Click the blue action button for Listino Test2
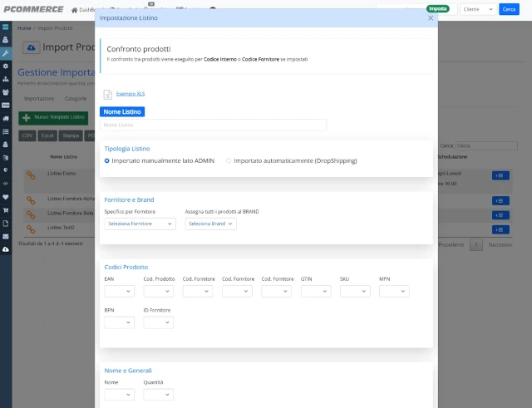Screen dimensions: 532x408 pos(500,229)
